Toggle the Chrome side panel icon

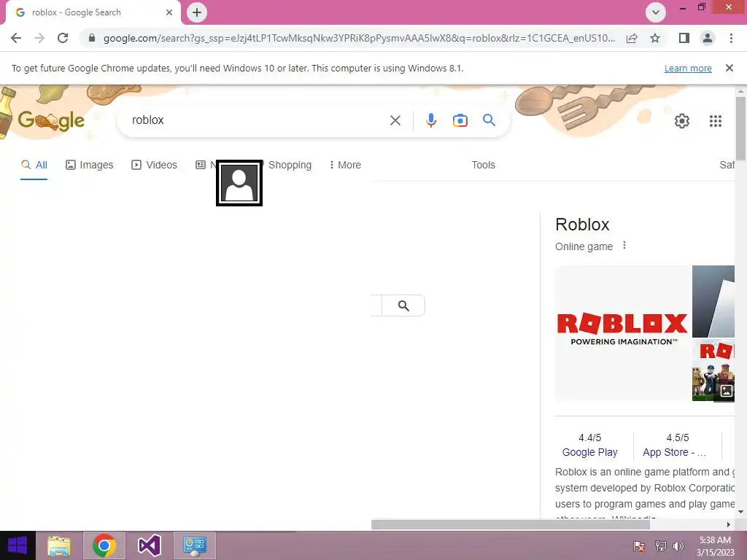[684, 38]
